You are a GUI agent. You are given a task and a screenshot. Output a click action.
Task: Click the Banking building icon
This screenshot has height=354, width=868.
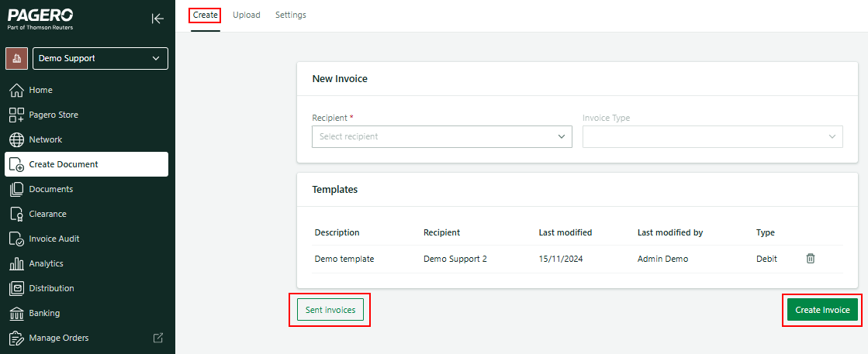click(x=16, y=313)
